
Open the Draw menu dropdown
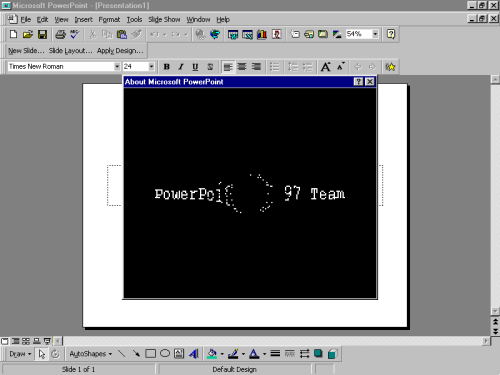click(x=20, y=354)
